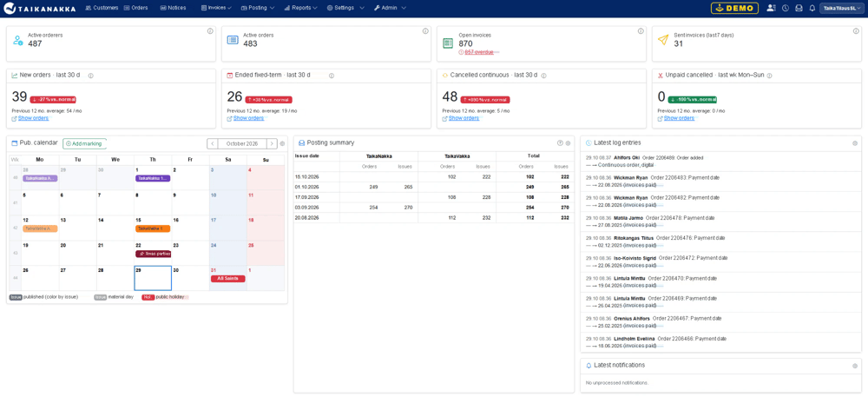Click the Open invoices info icon
The height and width of the screenshot is (397, 868).
(x=640, y=31)
